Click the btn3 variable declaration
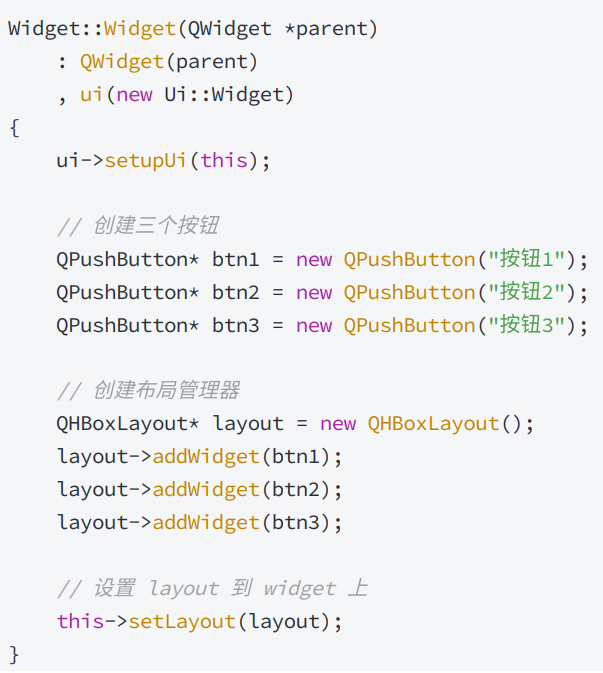The width and height of the screenshot is (603, 673). (x=236, y=326)
